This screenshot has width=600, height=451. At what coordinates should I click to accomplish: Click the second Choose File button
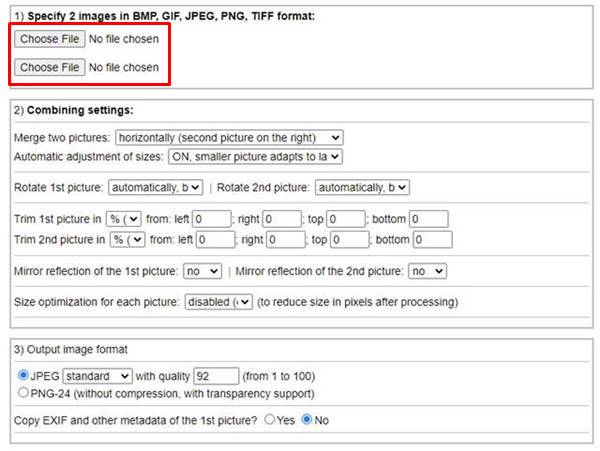[49, 67]
